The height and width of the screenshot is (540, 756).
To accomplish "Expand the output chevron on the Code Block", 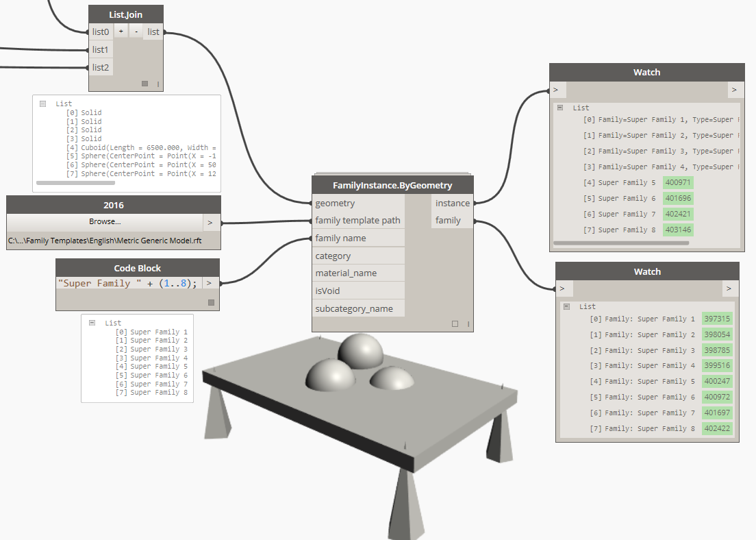I will click(x=210, y=282).
